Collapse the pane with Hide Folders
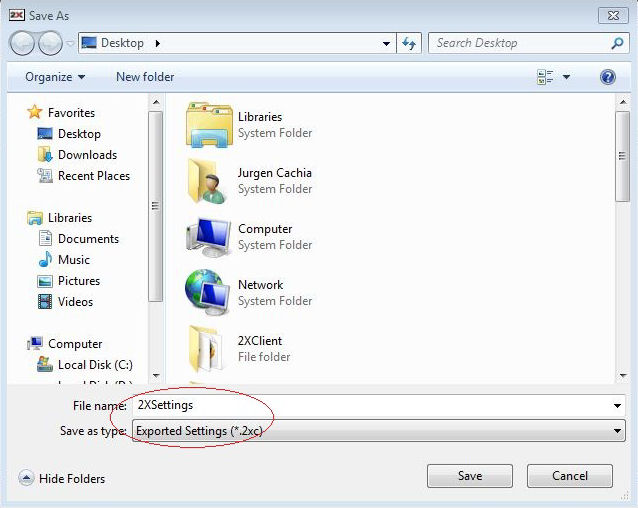This screenshot has width=638, height=508. (62, 479)
